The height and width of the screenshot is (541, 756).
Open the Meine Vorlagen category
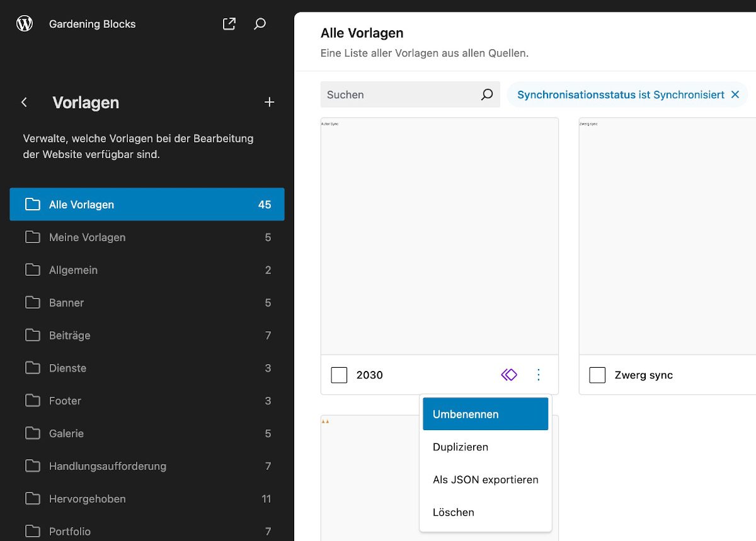[147, 237]
